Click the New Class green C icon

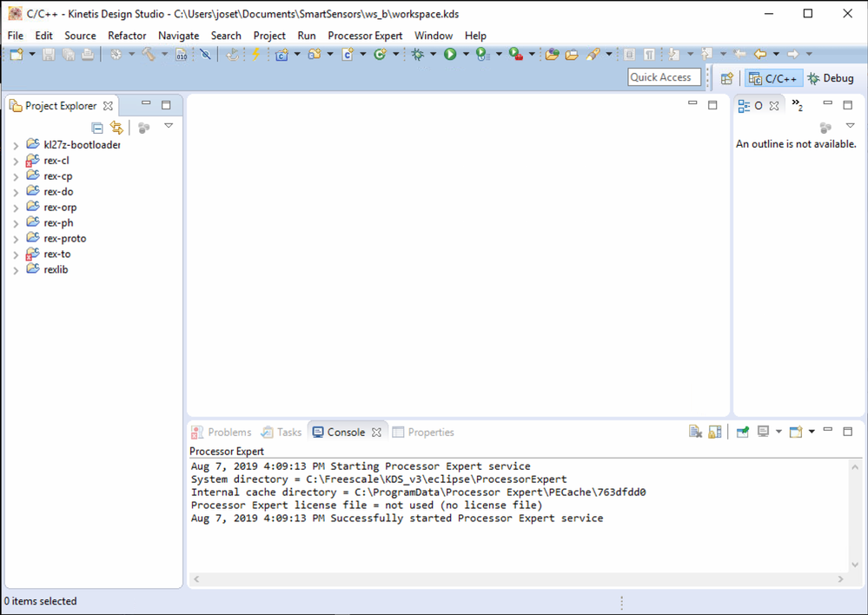tap(380, 54)
